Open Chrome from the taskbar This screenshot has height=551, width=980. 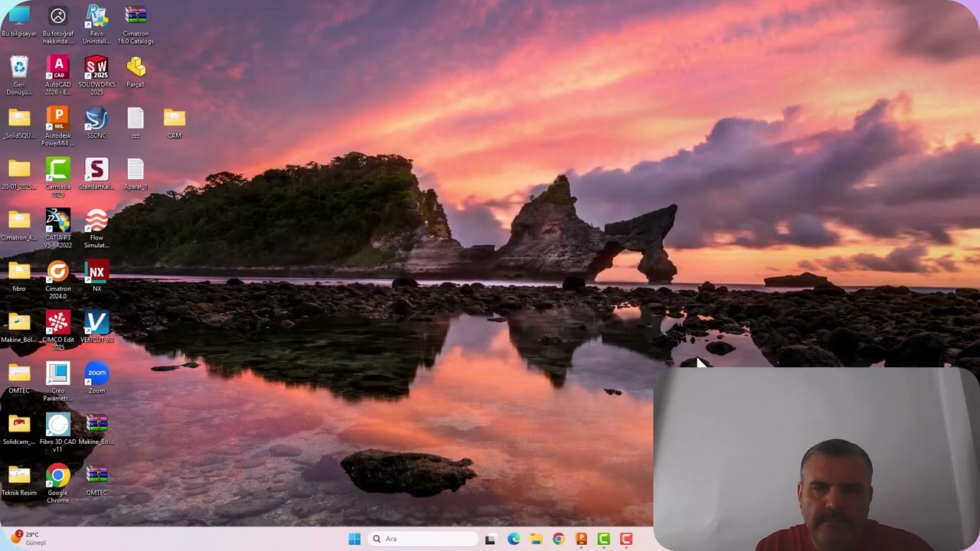click(x=558, y=539)
